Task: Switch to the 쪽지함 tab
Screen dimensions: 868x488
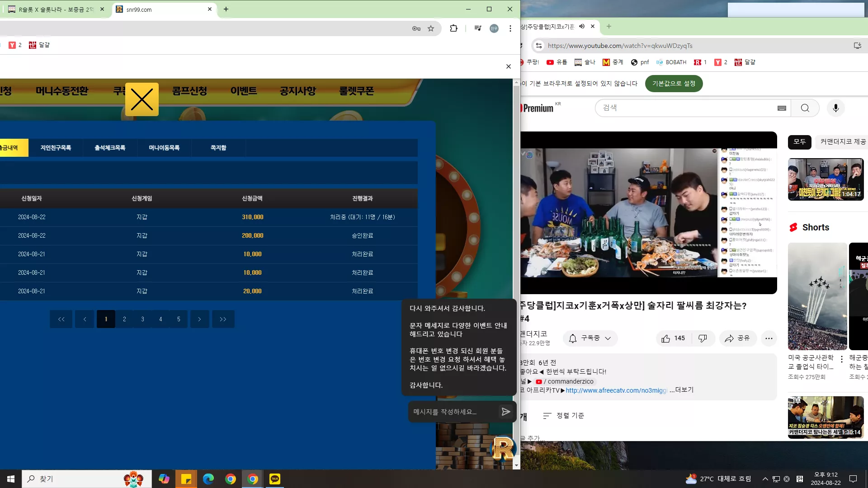Action: 218,148
